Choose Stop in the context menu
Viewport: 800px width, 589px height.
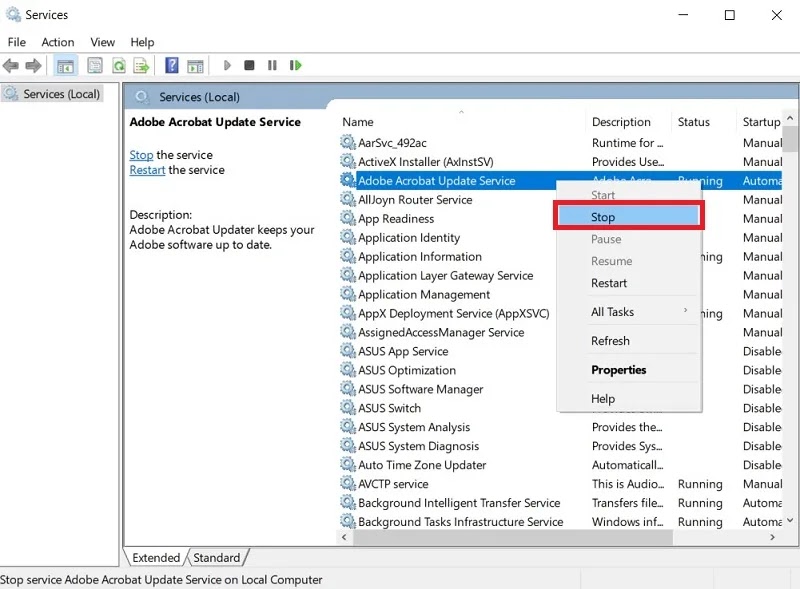click(629, 217)
